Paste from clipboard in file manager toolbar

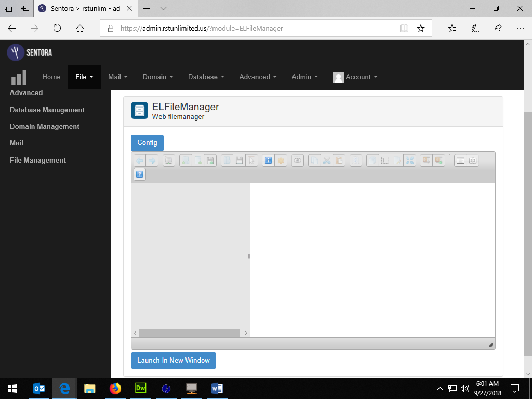[x=339, y=161]
